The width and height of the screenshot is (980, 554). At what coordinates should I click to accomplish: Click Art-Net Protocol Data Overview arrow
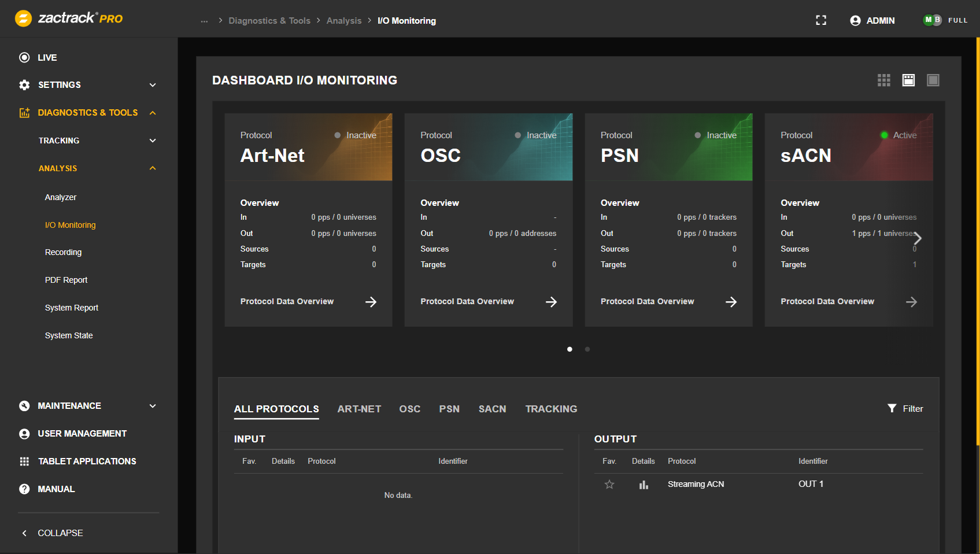[x=371, y=302]
